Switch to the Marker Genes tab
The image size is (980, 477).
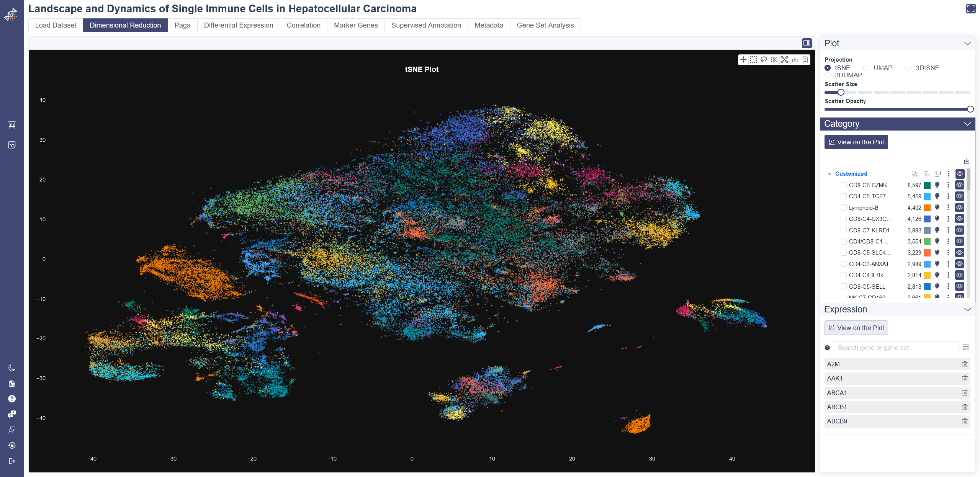coord(355,25)
